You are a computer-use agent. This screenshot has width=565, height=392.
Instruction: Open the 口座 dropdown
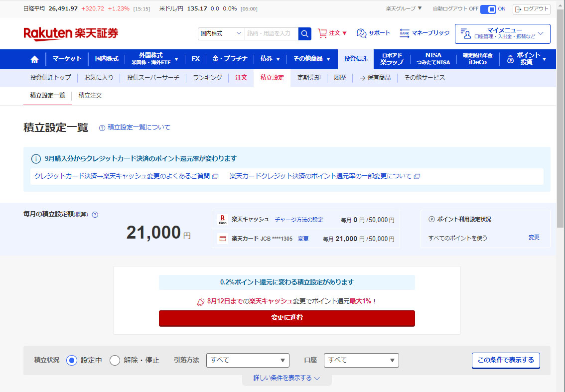361,360
